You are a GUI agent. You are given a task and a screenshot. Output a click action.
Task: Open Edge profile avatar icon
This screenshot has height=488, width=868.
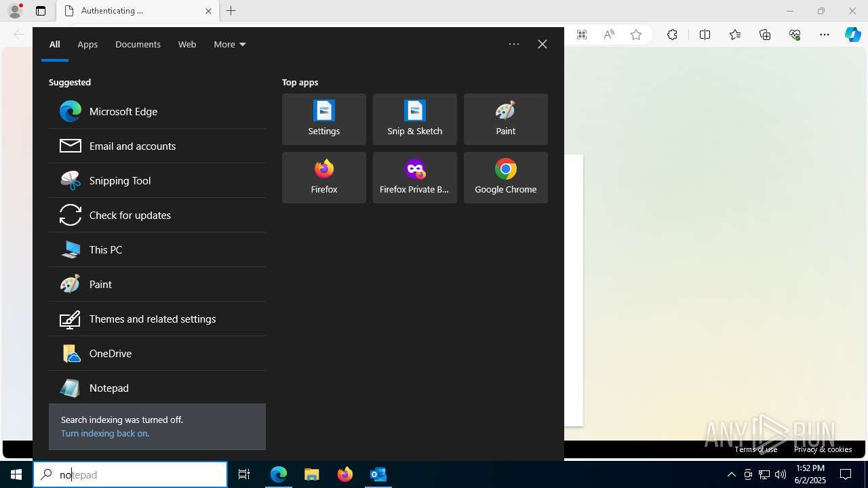pos(15,11)
